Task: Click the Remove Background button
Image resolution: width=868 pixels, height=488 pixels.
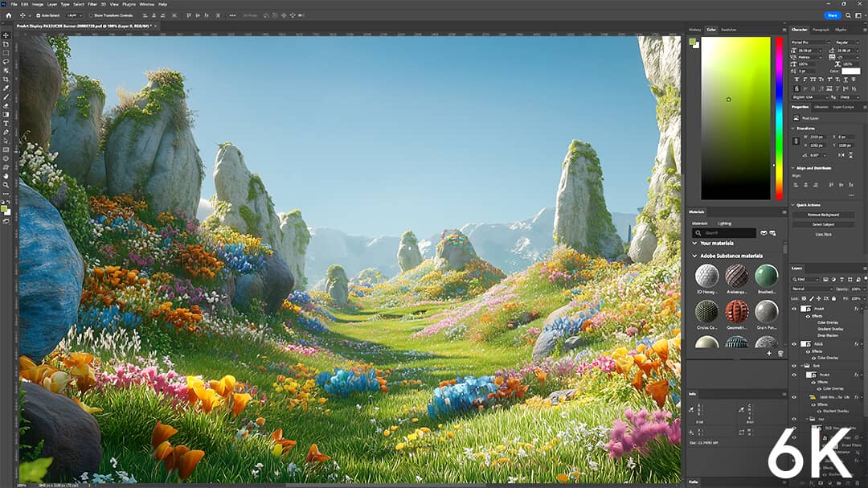Action: click(823, 215)
